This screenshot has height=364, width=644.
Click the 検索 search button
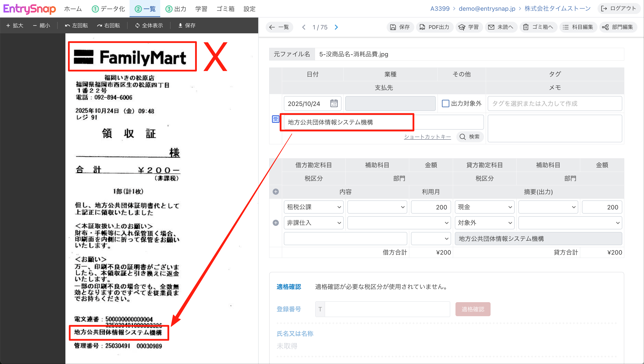click(470, 137)
